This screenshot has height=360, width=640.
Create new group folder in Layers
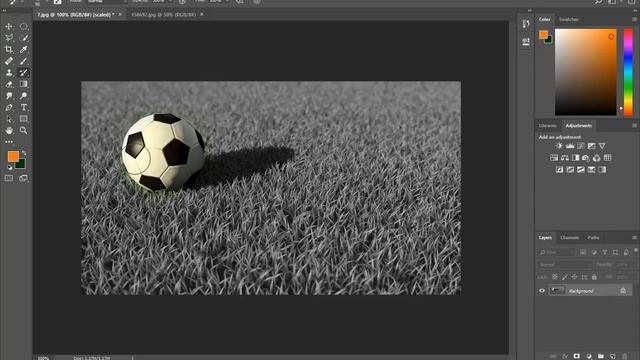600,356
